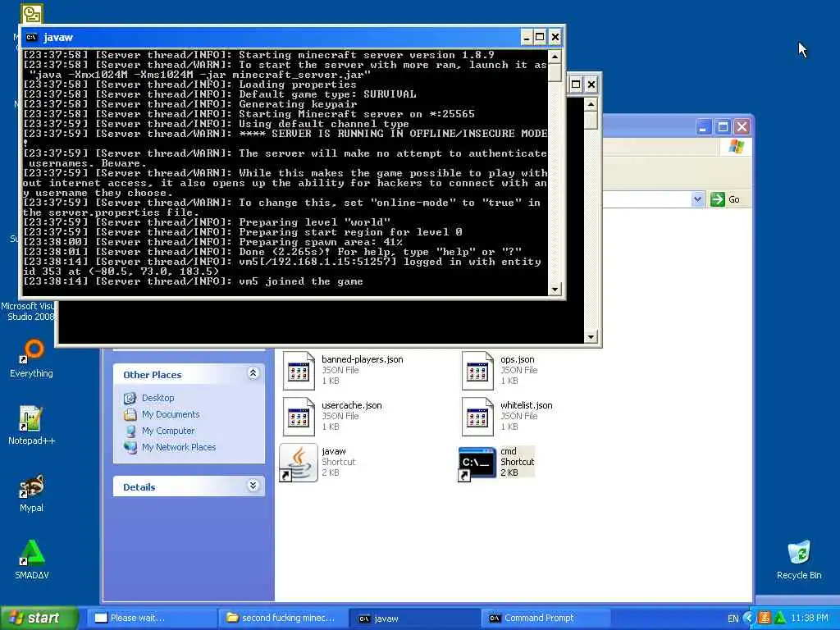Show hidden tray icons arrow

(749, 618)
